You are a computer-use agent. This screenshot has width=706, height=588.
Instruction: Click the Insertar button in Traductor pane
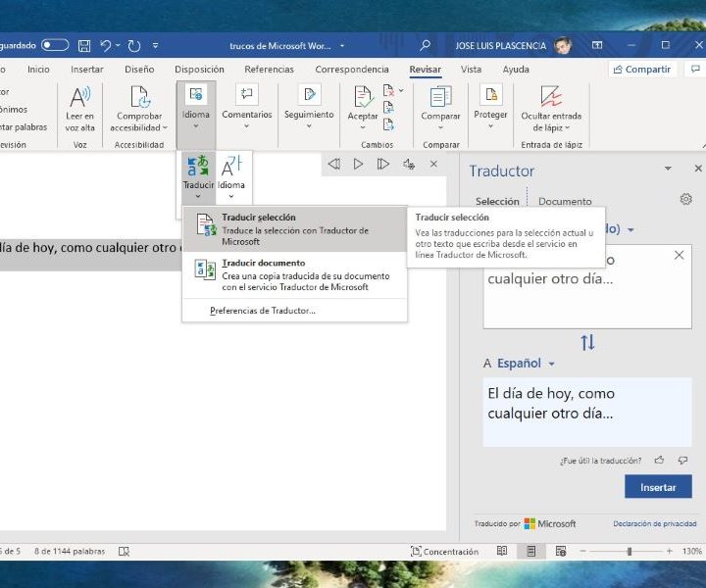(658, 487)
